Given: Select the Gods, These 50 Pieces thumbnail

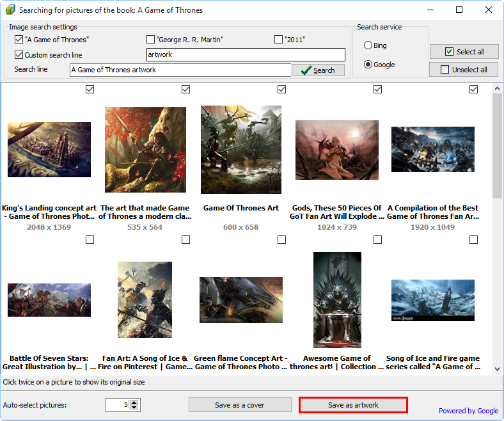Looking at the screenshot, I should coord(337,150).
